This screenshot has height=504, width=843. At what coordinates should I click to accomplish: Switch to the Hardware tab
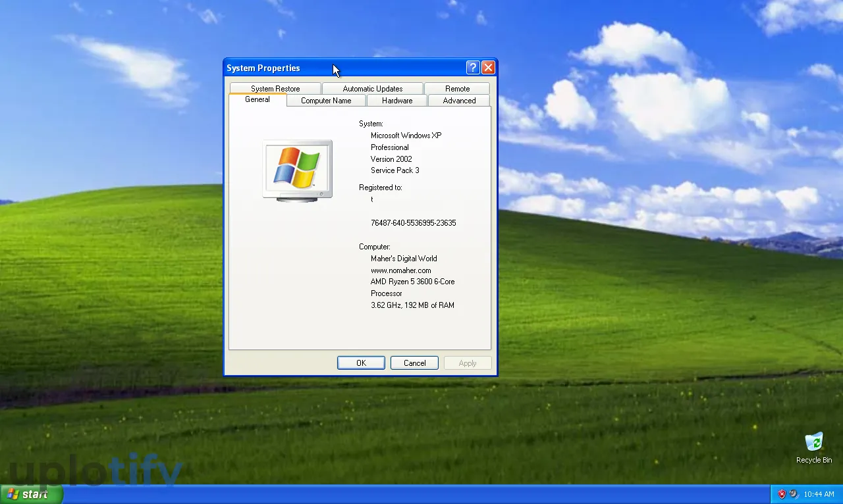point(397,100)
